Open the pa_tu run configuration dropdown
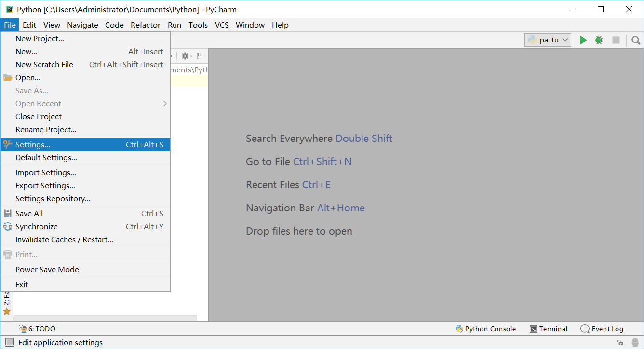This screenshot has width=644, height=349. point(548,40)
